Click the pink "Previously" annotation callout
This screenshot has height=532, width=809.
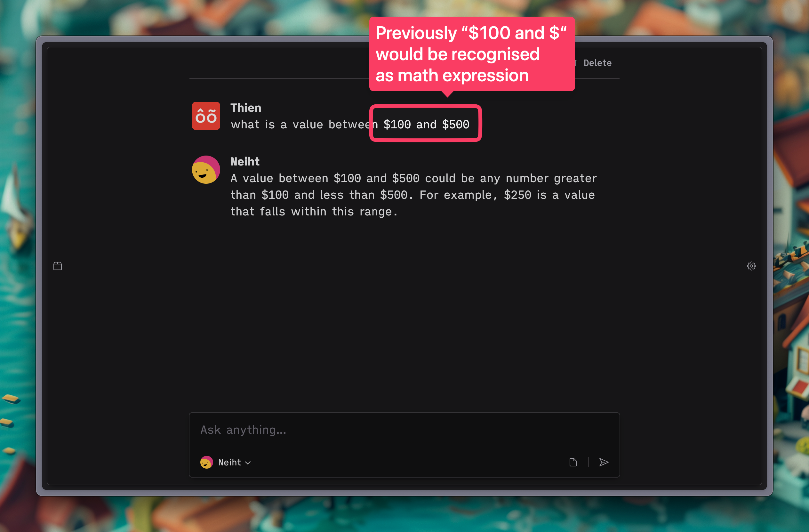pyautogui.click(x=472, y=54)
